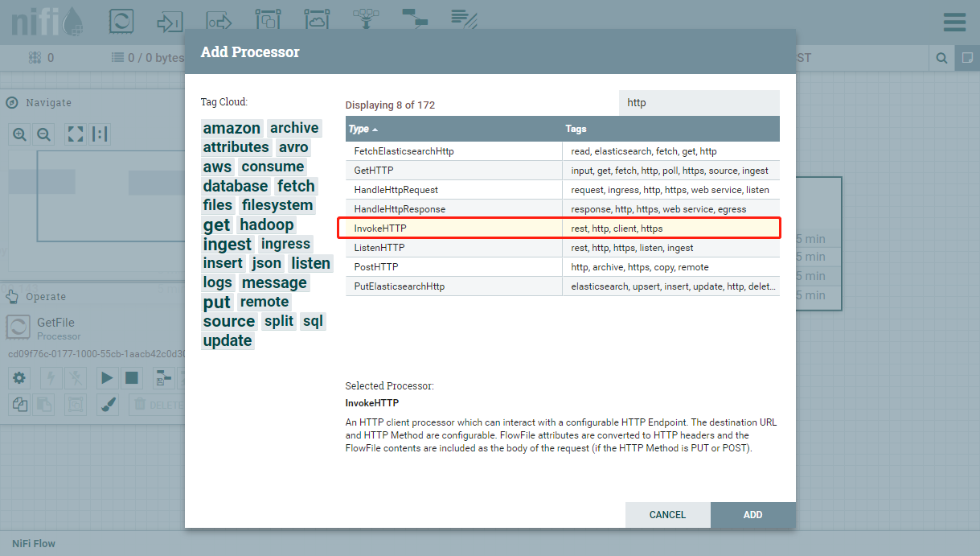980x556 pixels.
Task: Filter by hadoop tag
Action: (267, 224)
